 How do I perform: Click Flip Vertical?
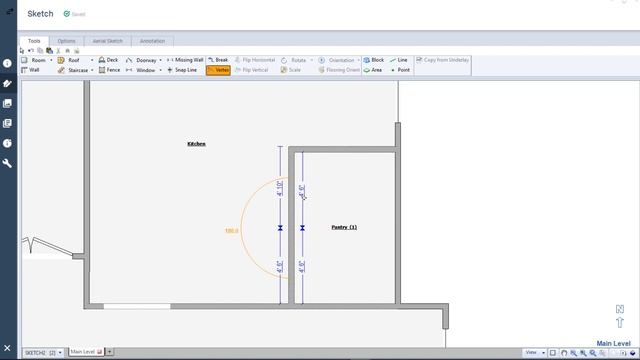(252, 70)
